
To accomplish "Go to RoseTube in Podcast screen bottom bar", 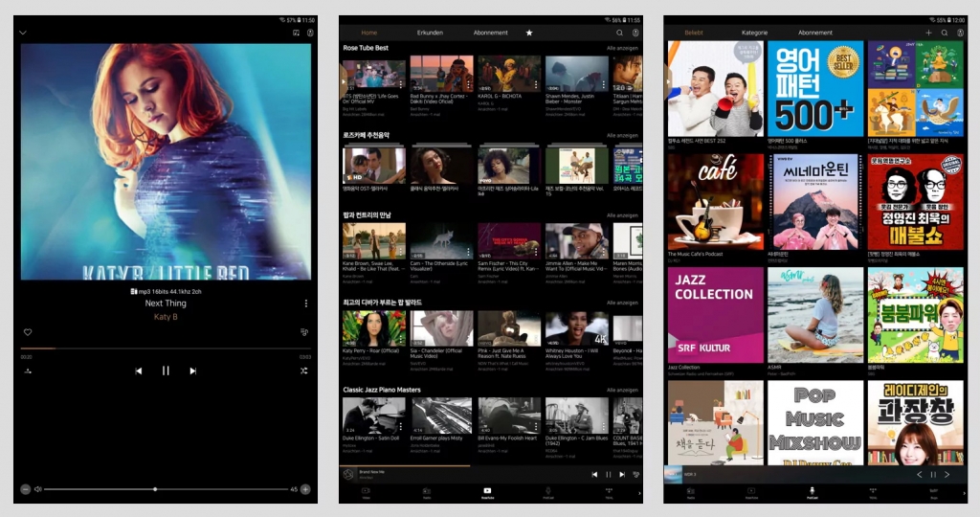I will click(751, 493).
